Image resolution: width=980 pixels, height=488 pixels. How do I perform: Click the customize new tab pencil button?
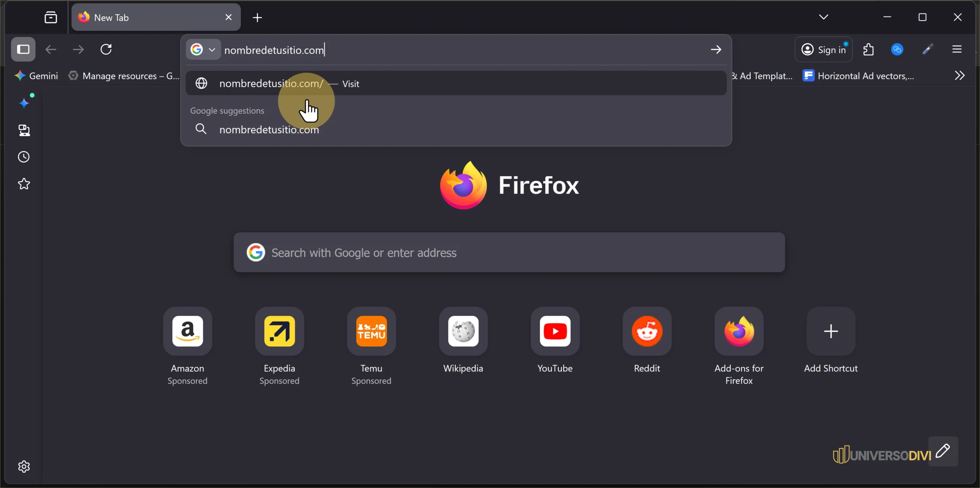click(943, 451)
